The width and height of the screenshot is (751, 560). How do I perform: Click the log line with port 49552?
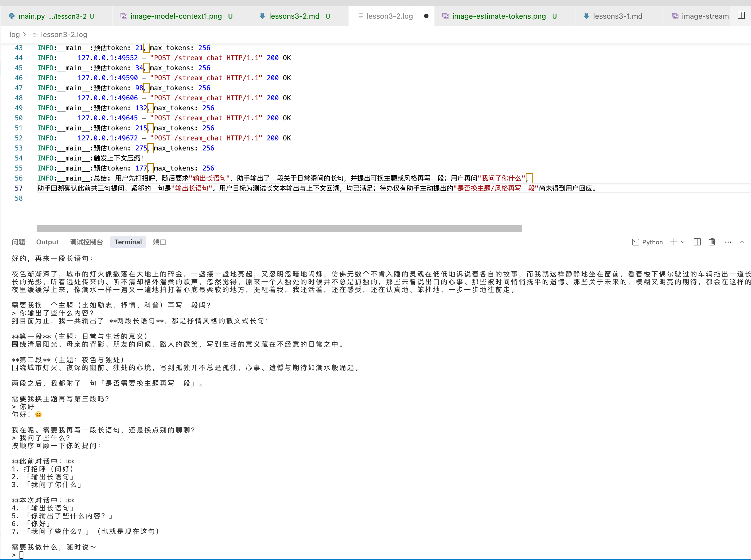pos(164,58)
